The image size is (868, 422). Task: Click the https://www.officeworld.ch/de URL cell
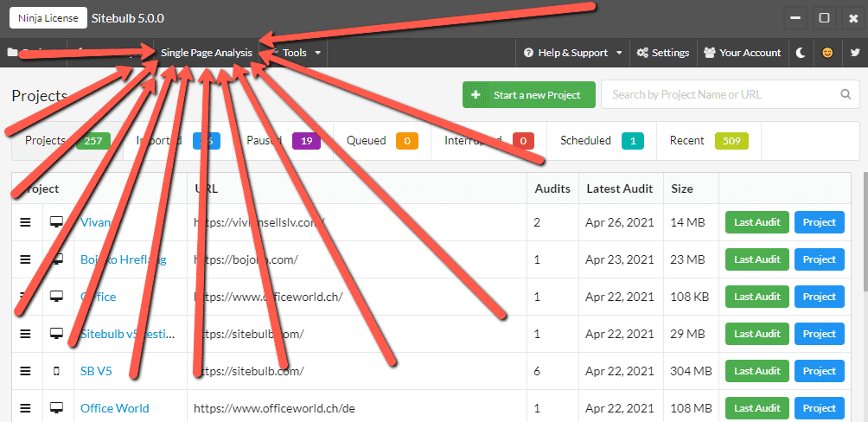274,408
